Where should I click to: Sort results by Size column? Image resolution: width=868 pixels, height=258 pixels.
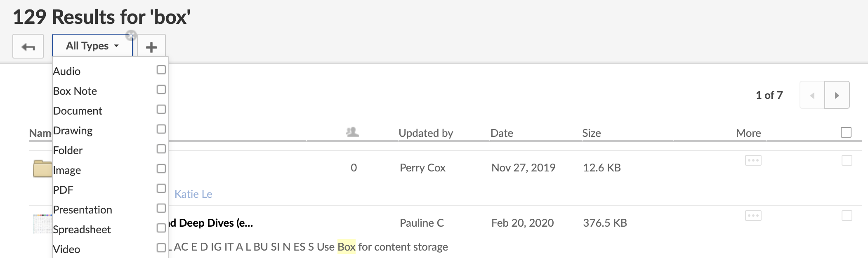(591, 133)
